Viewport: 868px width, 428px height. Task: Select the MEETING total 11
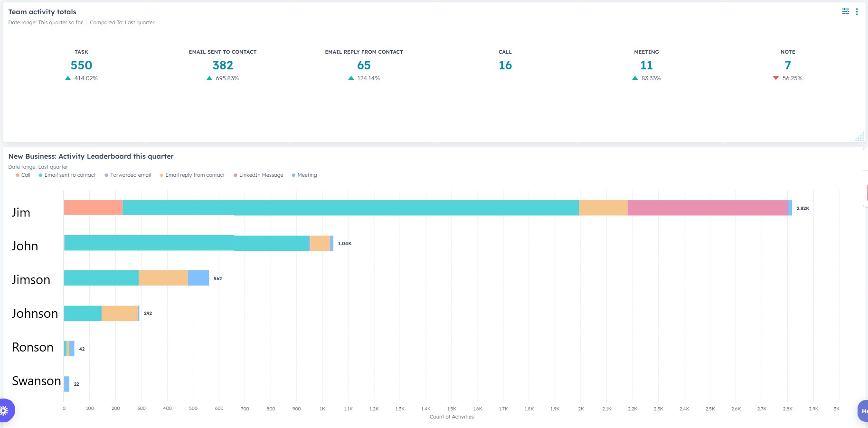point(646,65)
